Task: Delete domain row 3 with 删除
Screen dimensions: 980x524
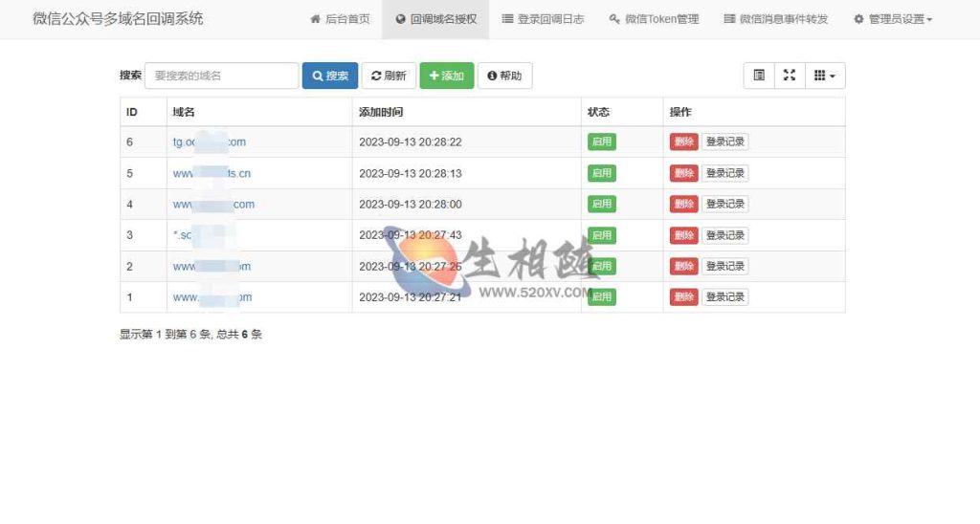Action: [683, 235]
